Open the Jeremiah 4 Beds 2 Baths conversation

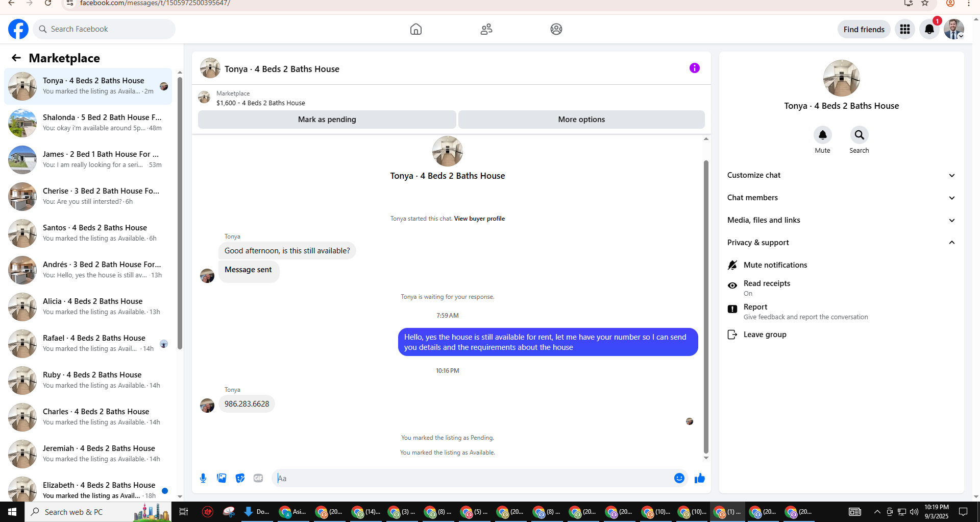click(88, 454)
